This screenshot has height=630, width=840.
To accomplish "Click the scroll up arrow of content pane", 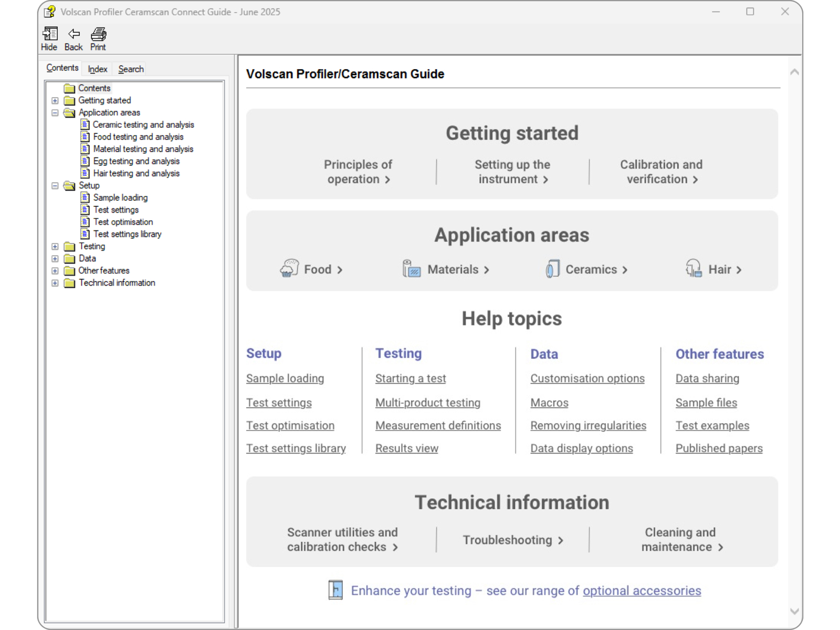I will (x=794, y=72).
